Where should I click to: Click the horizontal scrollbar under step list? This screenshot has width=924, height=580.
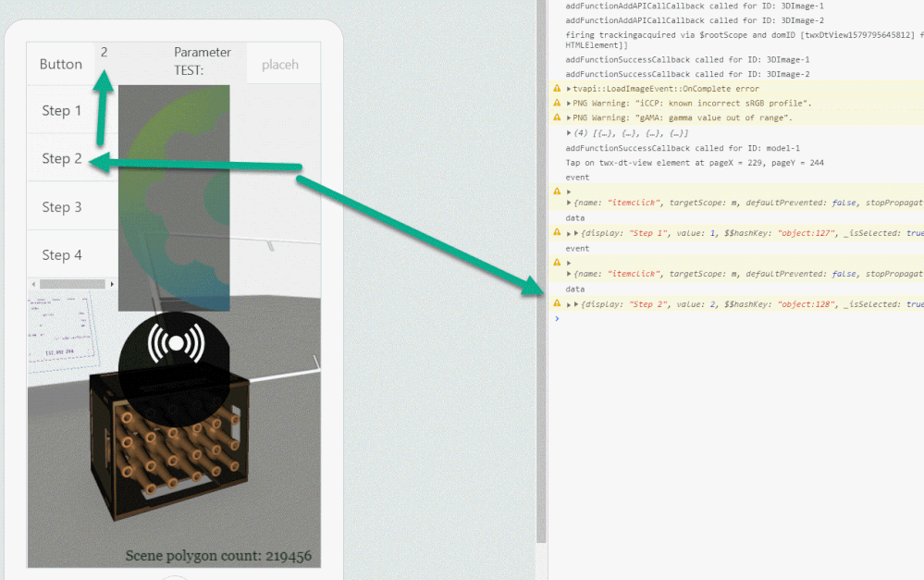pyautogui.click(x=72, y=284)
